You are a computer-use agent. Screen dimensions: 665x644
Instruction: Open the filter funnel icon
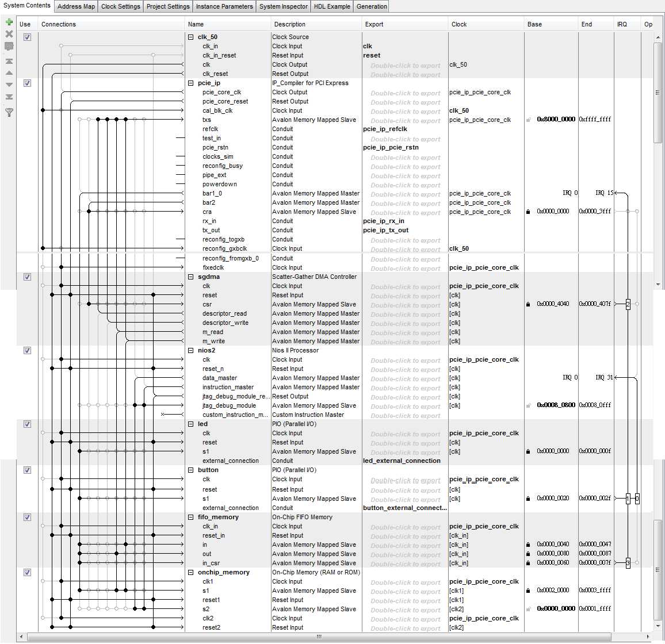(x=9, y=112)
